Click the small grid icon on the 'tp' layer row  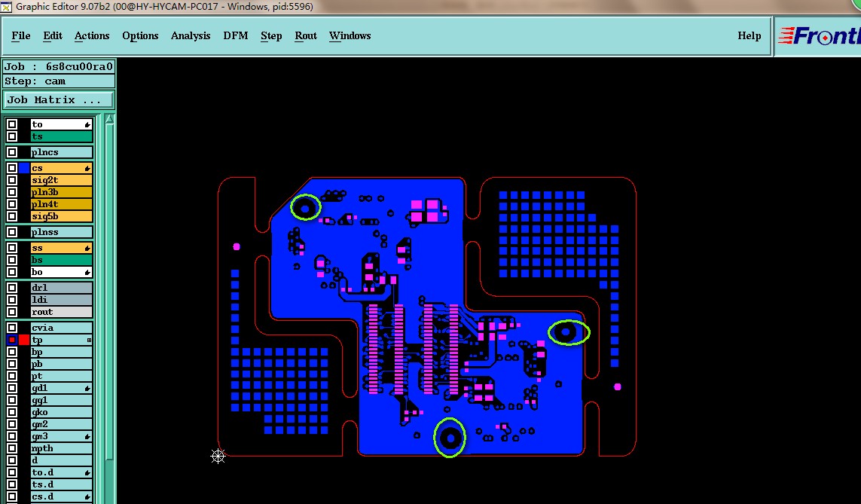coord(89,341)
